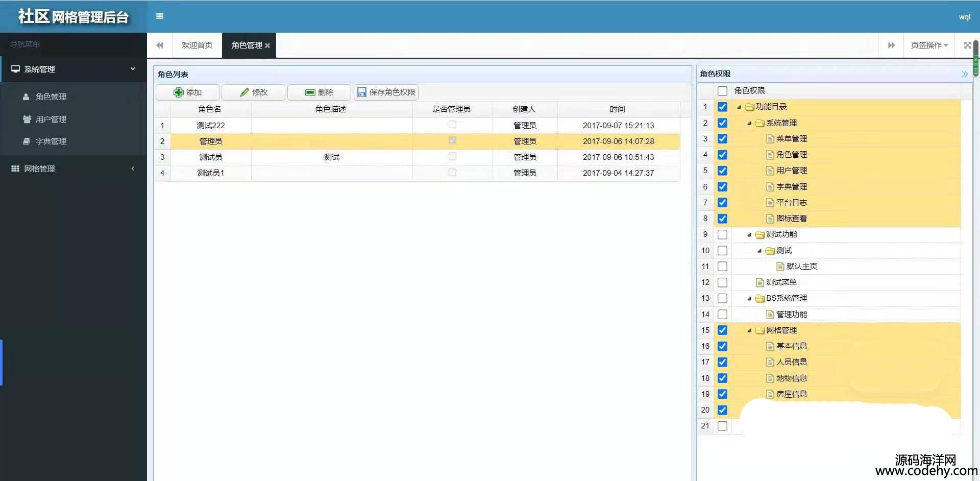This screenshot has width=980, height=481.
Task: Uncheck the 功能目录 permission checkbox
Action: (722, 107)
